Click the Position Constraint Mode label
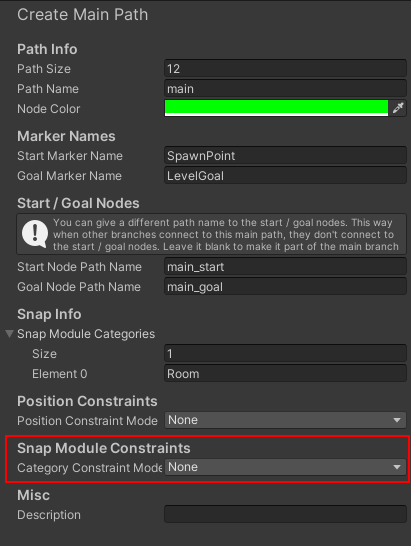Image resolution: width=411 pixels, height=546 pixels. (87, 421)
